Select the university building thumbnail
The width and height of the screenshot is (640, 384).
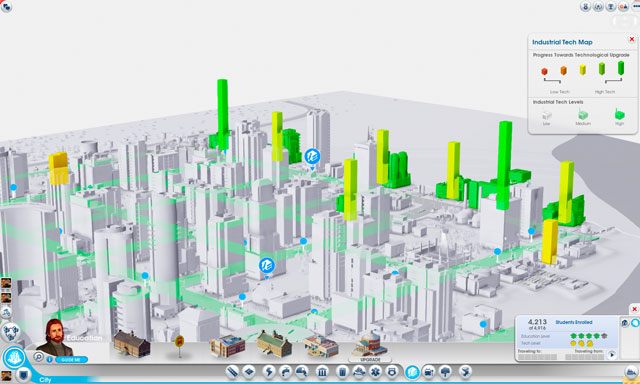tap(370, 344)
